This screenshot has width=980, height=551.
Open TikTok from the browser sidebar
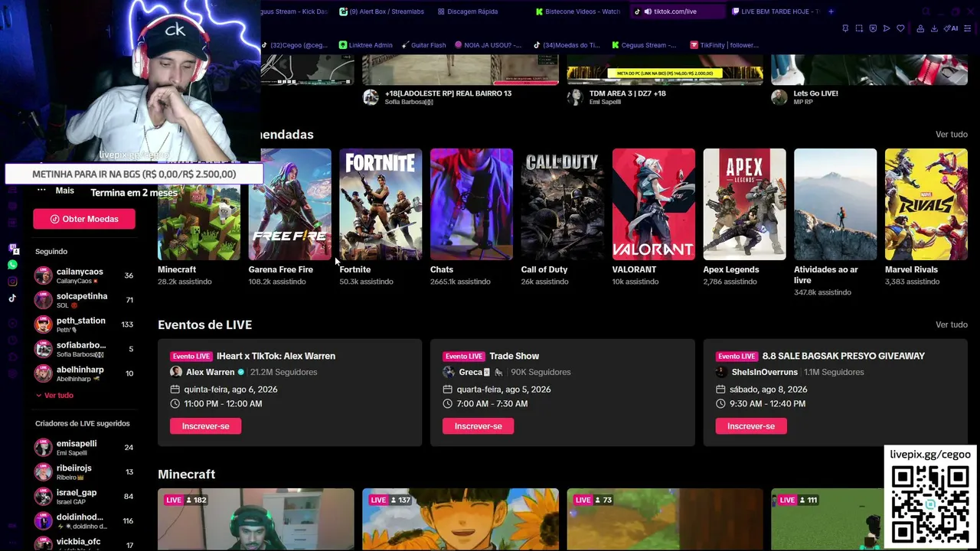click(x=13, y=298)
